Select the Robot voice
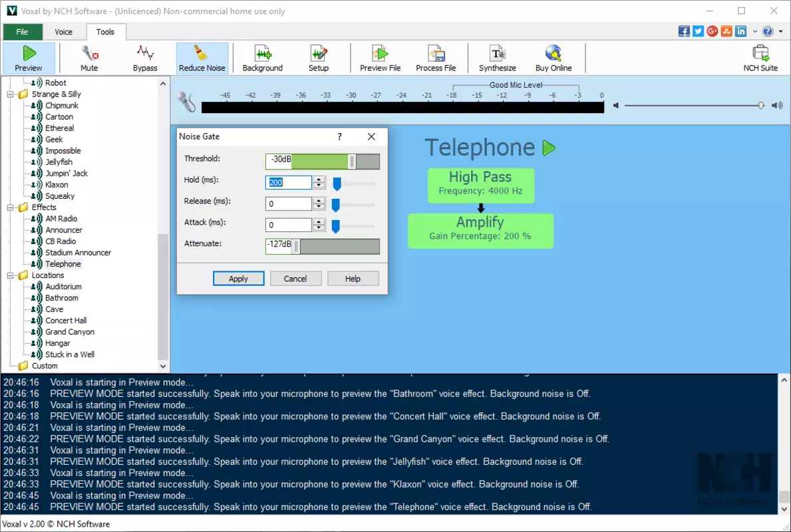This screenshot has height=532, width=791. click(55, 82)
